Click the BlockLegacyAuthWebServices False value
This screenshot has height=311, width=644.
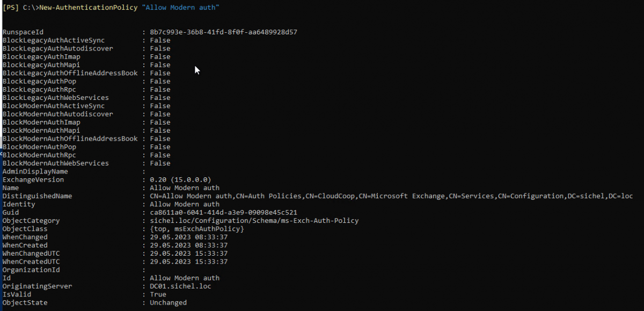click(160, 98)
